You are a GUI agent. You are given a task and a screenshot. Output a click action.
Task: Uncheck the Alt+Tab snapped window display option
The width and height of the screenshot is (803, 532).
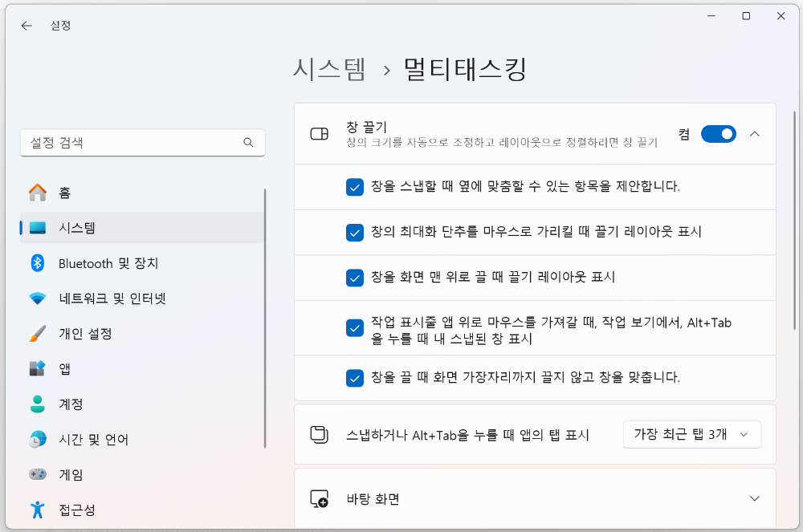354,327
